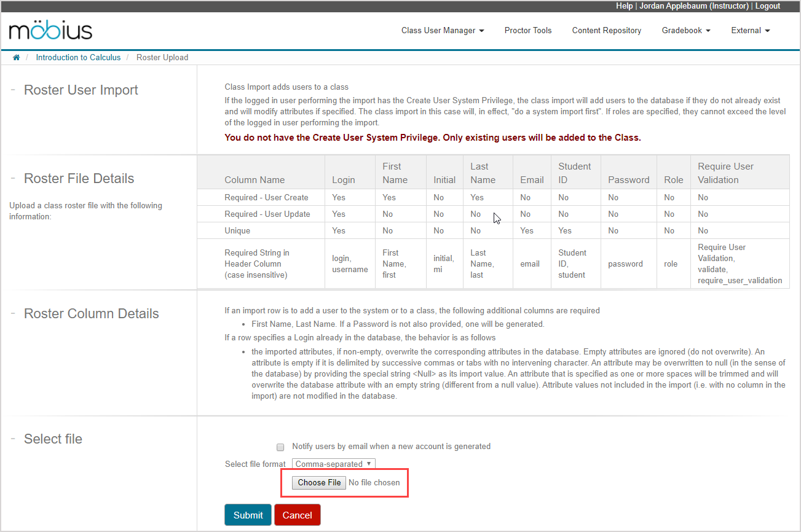
Task: Log out via the Logout link
Action: tap(767, 6)
